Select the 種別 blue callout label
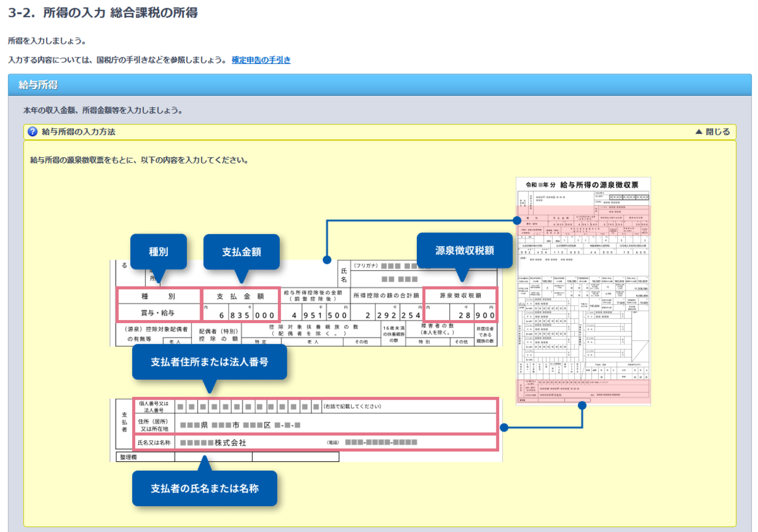The width and height of the screenshot is (758, 532). pos(157,251)
